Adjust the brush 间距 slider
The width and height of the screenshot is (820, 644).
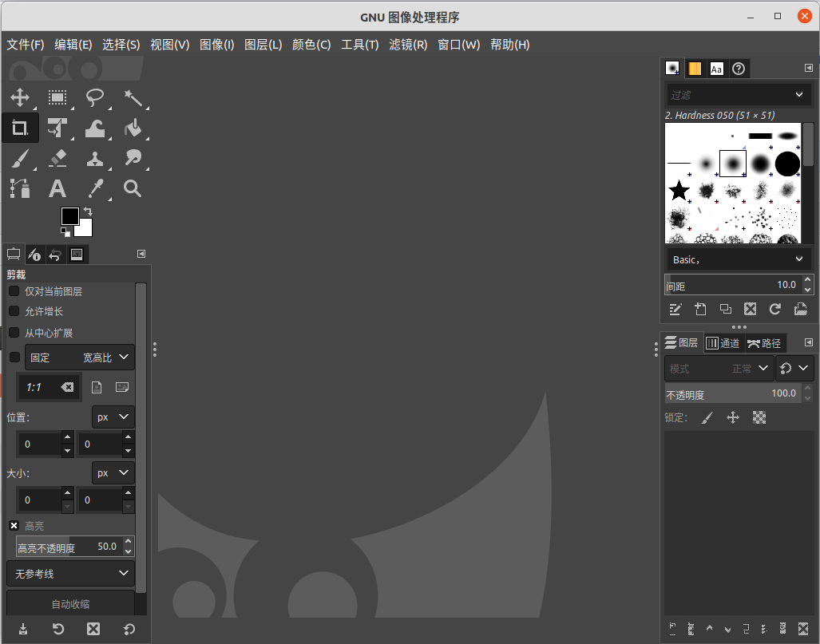point(732,286)
